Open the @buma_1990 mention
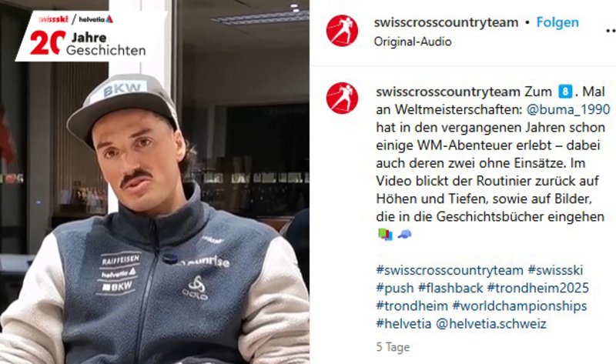This screenshot has width=616, height=364. pos(568,109)
